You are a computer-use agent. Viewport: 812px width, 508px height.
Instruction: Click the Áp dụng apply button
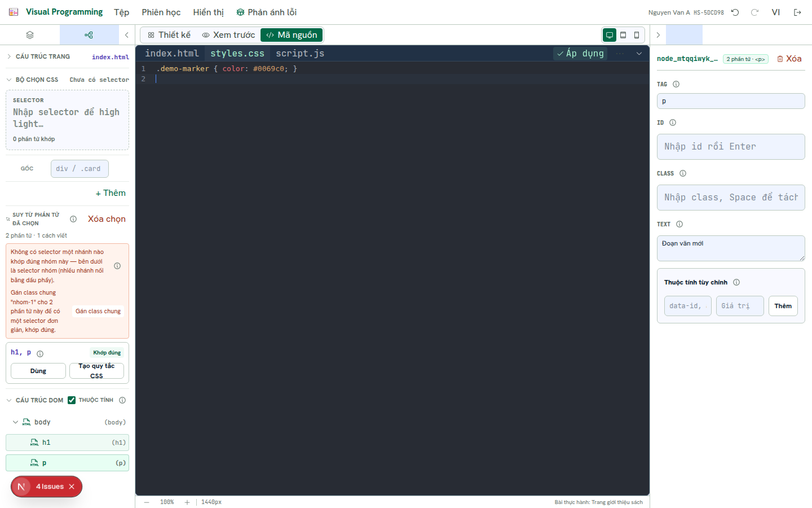[x=580, y=54]
